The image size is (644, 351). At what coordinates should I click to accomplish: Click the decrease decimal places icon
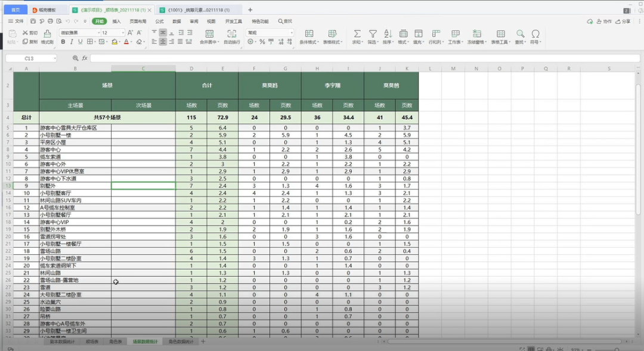pos(290,42)
